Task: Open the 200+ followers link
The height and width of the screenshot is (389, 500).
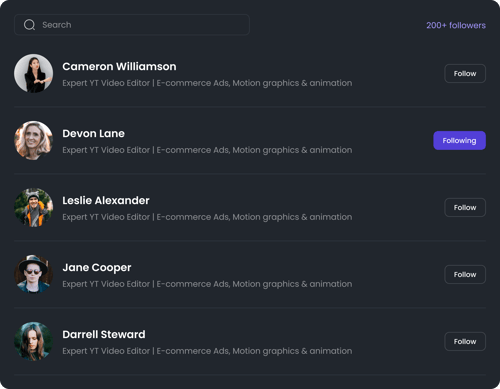Action: coord(456,25)
